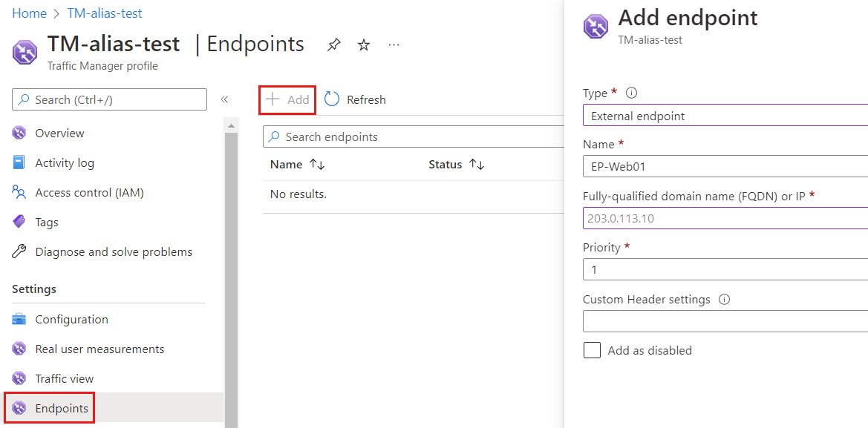Enable the Add as disabled checkbox
868x428 pixels.
pos(592,349)
